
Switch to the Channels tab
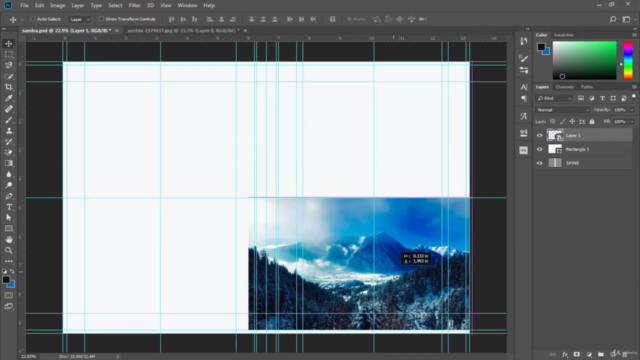tap(564, 87)
